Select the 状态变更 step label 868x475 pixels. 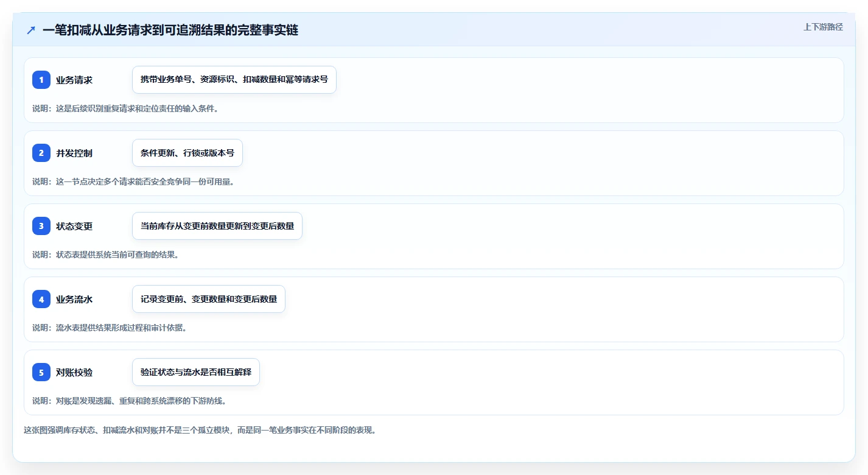pyautogui.click(x=74, y=226)
